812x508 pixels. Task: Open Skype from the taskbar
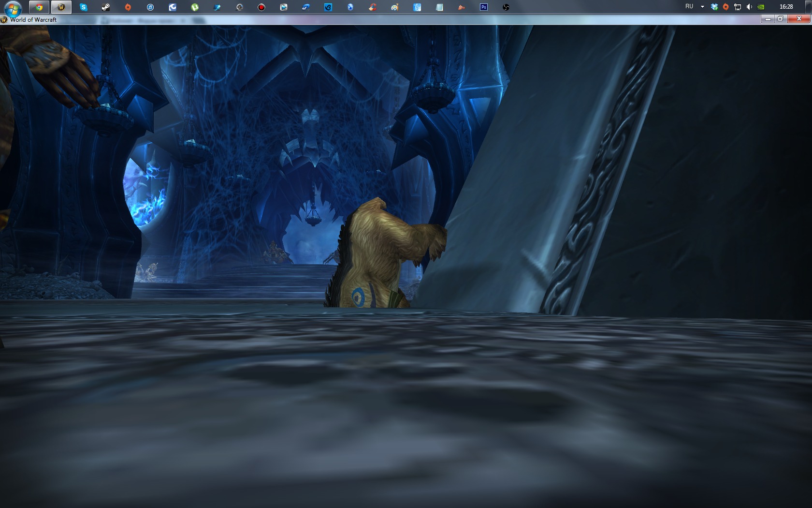(84, 7)
